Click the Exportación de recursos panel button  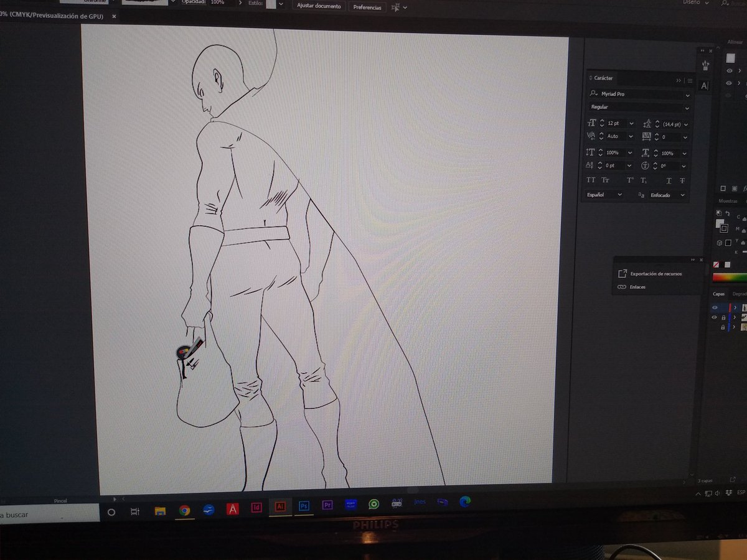tap(649, 274)
